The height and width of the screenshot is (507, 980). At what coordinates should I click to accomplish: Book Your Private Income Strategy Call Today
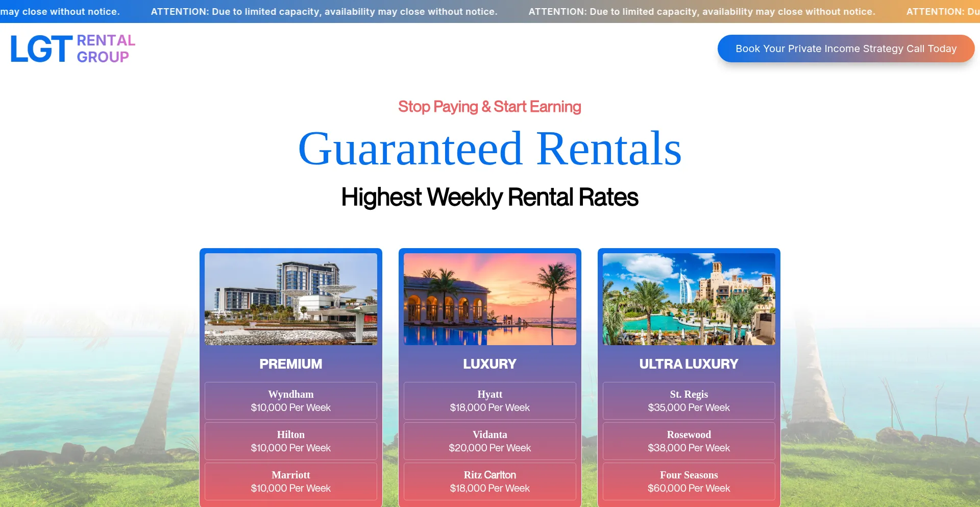coord(846,49)
